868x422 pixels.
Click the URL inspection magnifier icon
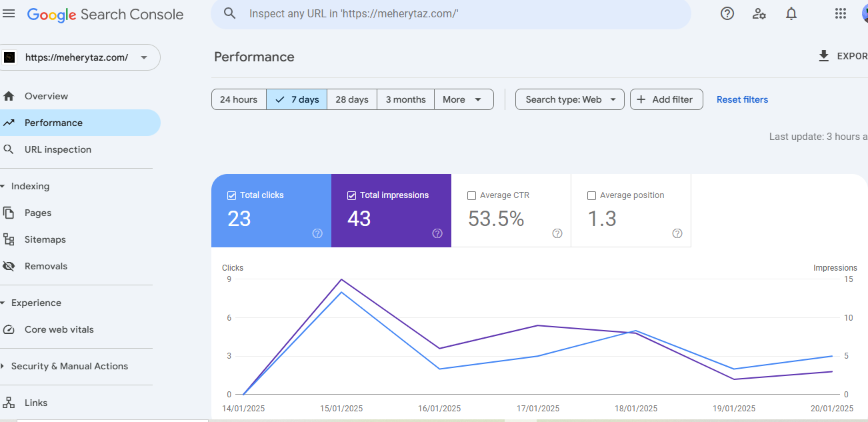[x=9, y=149]
